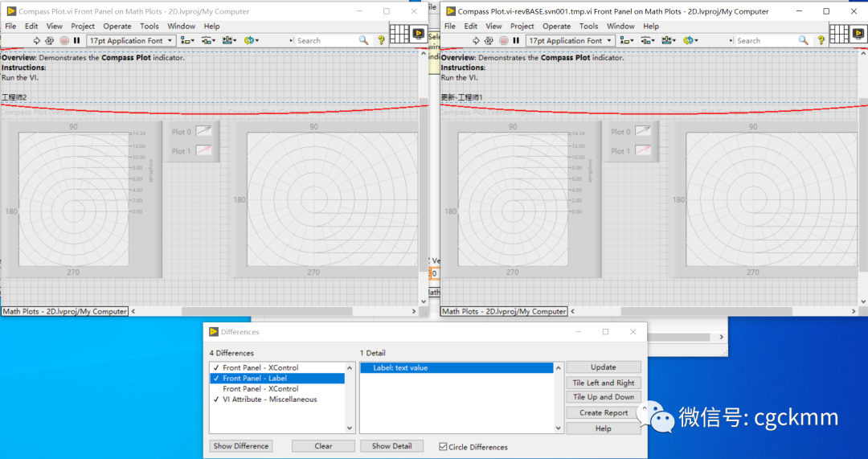Open the Operate menu in left window
868x459 pixels.
(x=117, y=26)
